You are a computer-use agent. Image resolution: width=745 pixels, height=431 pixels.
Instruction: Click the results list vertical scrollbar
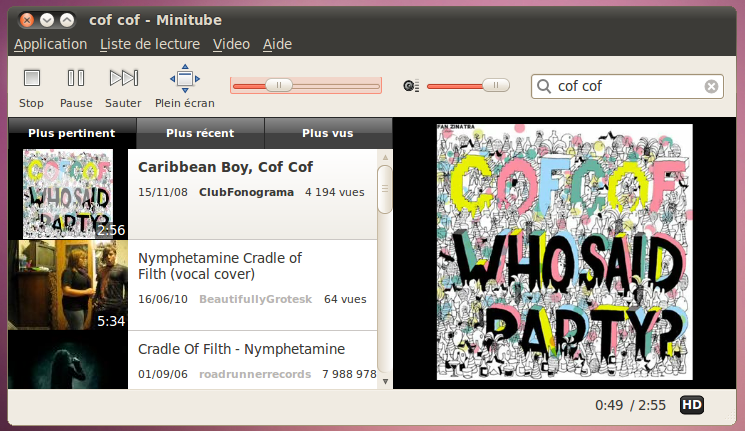coord(384,190)
